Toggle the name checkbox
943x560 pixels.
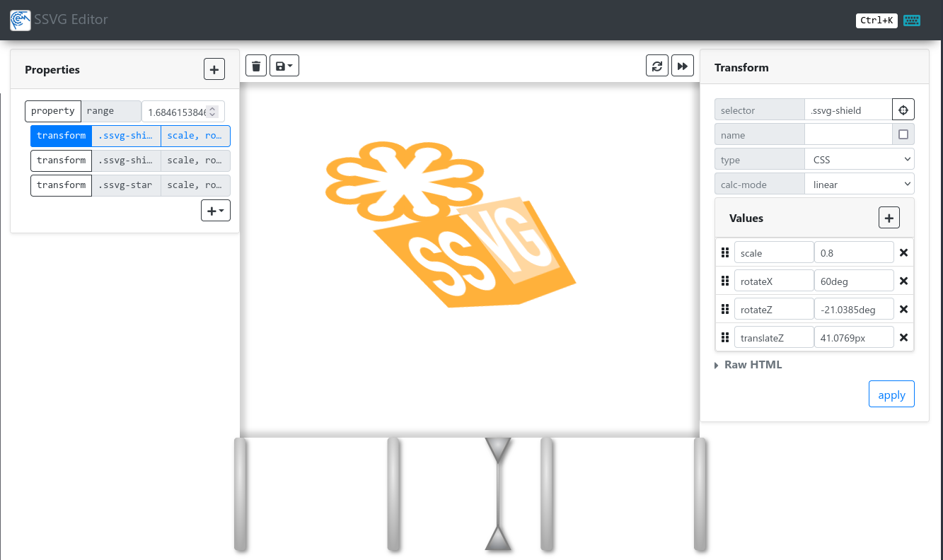pyautogui.click(x=903, y=134)
